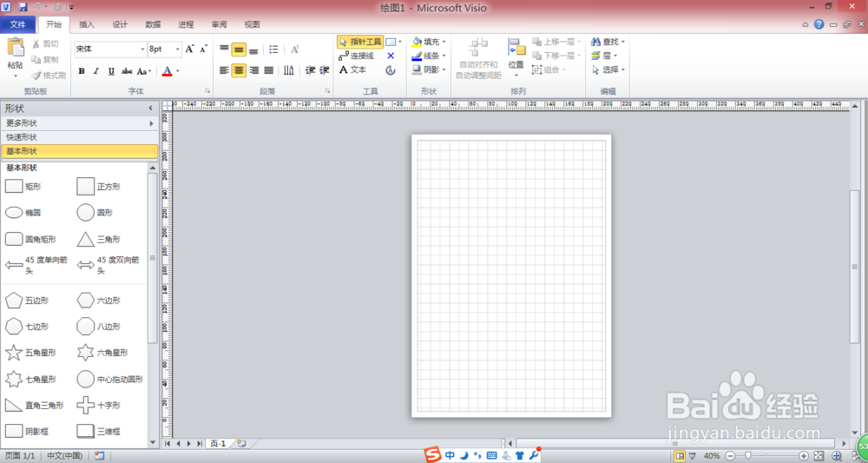Click the increase indent icon
The image size is (868, 463).
(x=325, y=70)
